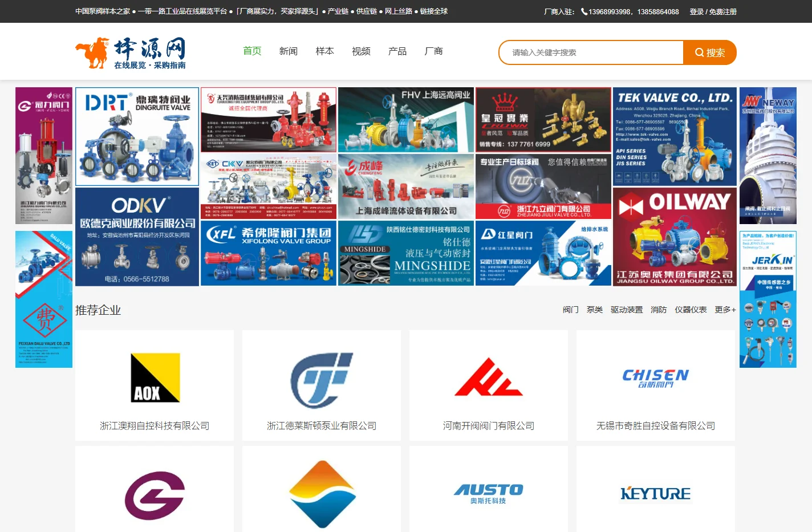The width and height of the screenshot is (812, 532).
Task: Click the 样源网 camel logo
Action: [131, 52]
